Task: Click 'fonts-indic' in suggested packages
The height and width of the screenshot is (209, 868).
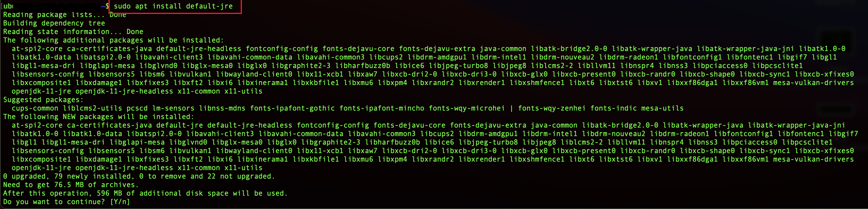Action: click(x=613, y=108)
